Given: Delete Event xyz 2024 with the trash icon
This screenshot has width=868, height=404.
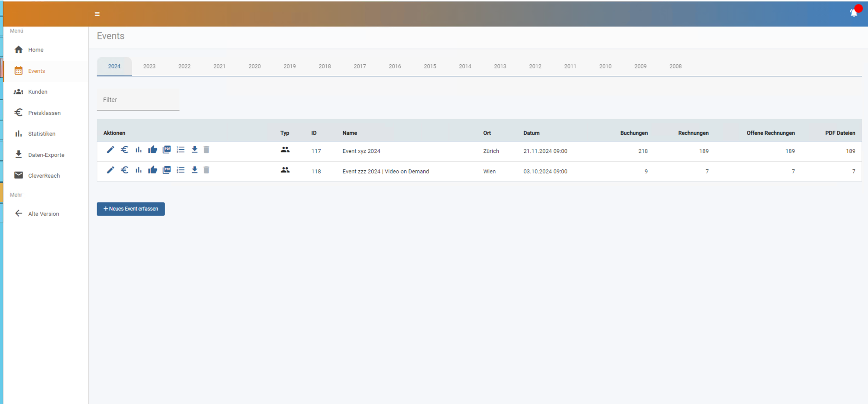Looking at the screenshot, I should tap(207, 150).
